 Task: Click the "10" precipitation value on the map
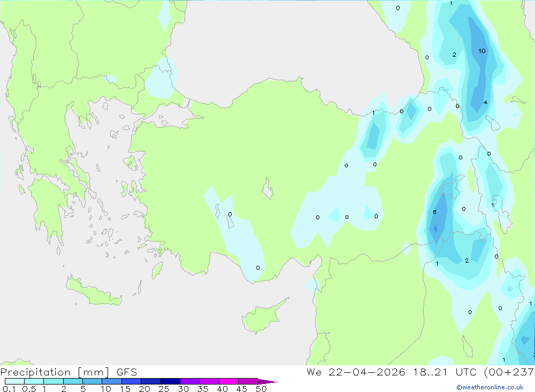tap(482, 51)
